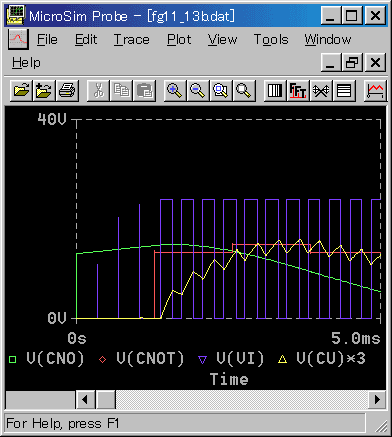Click the V(CU)*3 trace legend label

(331, 359)
